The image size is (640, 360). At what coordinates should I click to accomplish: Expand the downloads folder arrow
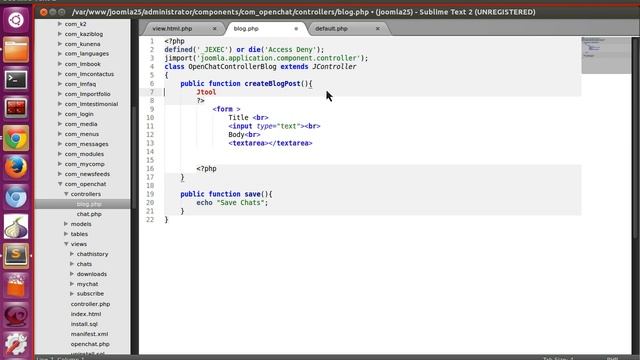point(72,274)
